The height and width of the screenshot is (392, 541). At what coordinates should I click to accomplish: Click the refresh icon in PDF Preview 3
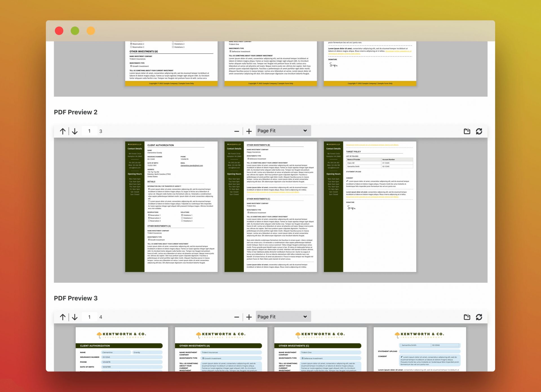point(479,317)
